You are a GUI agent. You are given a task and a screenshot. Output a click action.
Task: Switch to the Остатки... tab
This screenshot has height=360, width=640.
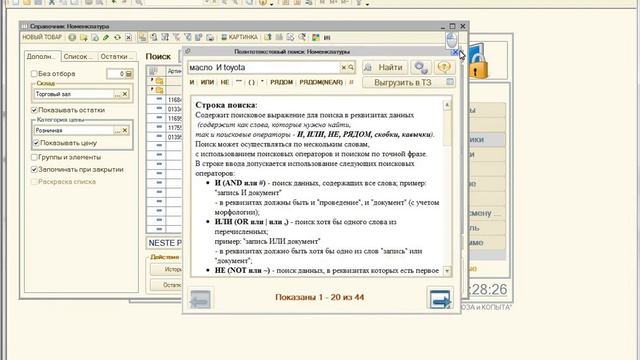pos(116,56)
